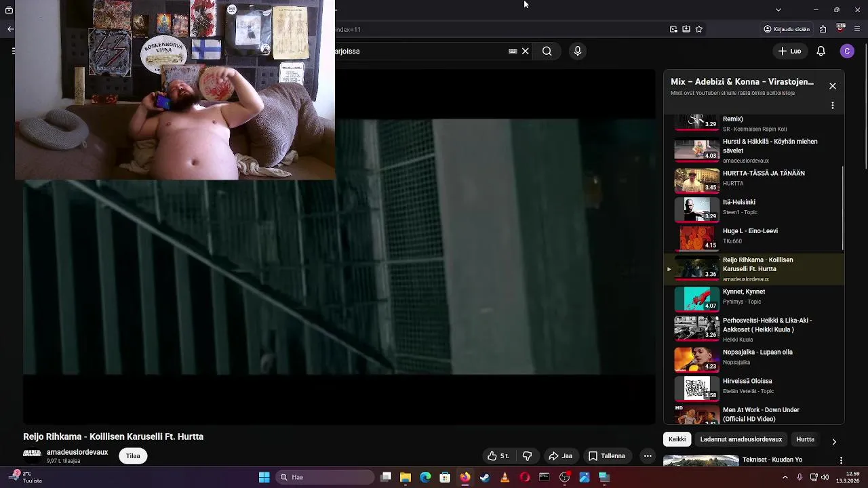The image size is (868, 488).
Task: Go back with browser back arrow
Action: (x=10, y=29)
